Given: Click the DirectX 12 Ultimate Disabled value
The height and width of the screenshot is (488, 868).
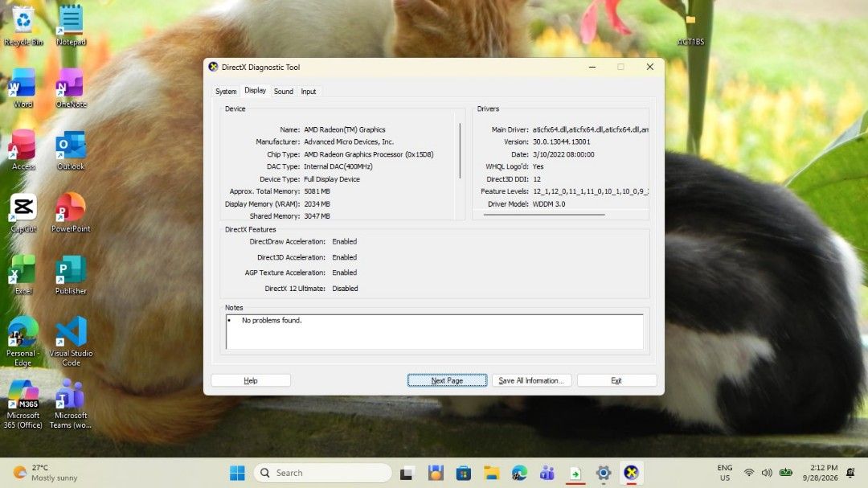Looking at the screenshot, I should pos(345,289).
